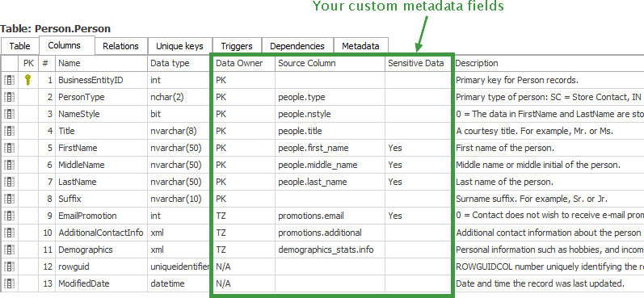Switch to the Triggers tab
This screenshot has height=298, width=644.
pyautogui.click(x=237, y=46)
